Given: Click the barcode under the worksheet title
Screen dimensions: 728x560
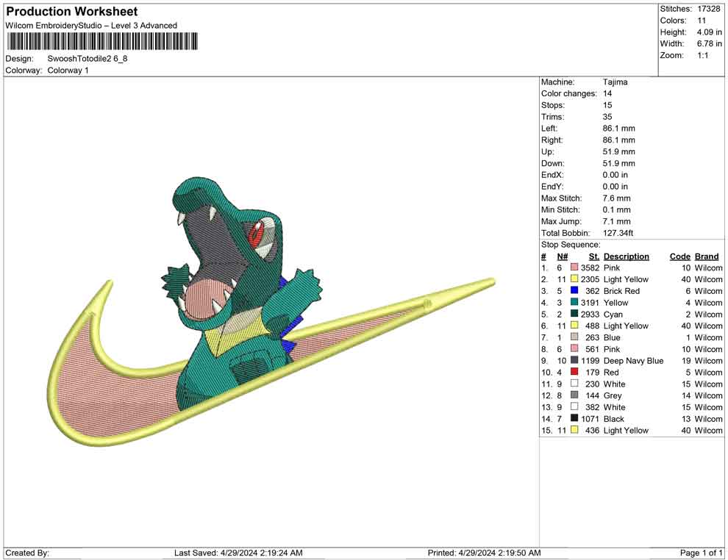Looking at the screenshot, I should click(x=101, y=41).
